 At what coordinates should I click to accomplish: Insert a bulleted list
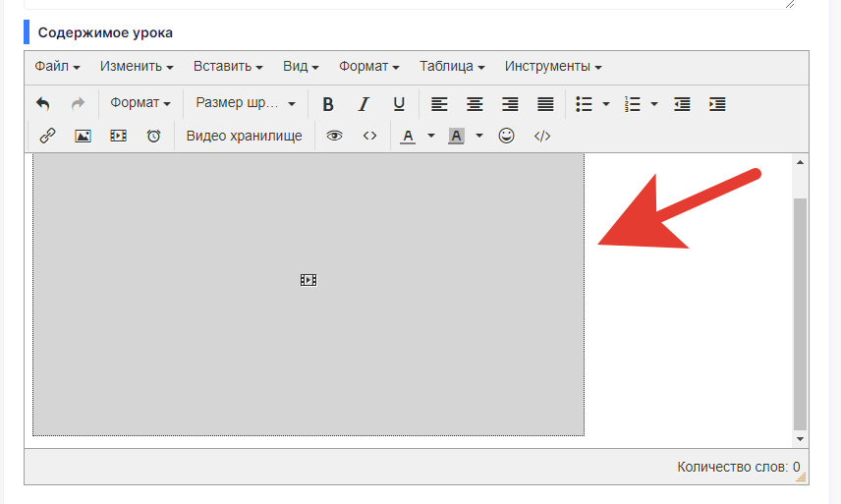pyautogui.click(x=585, y=104)
